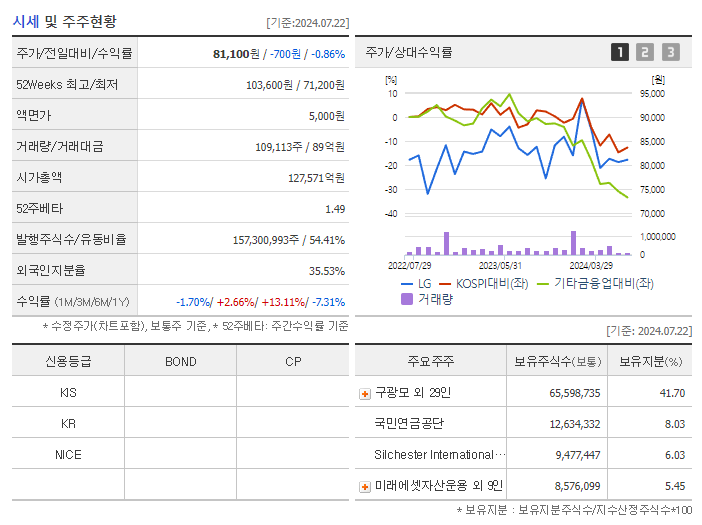702x525 pixels.
Task: Expand 미래에셋자산운용 외 9인 shareholder group
Action: pyautogui.click(x=365, y=487)
